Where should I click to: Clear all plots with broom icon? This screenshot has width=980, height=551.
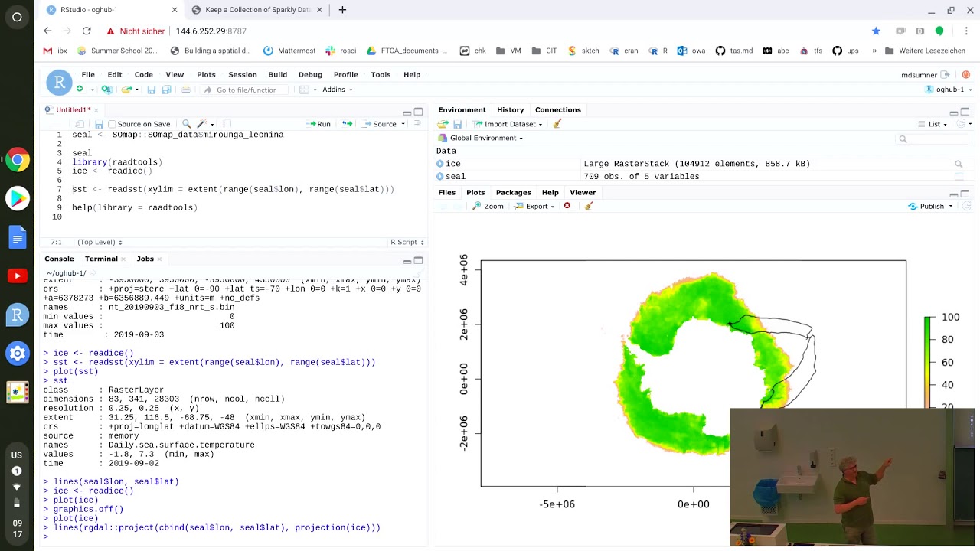pos(588,206)
